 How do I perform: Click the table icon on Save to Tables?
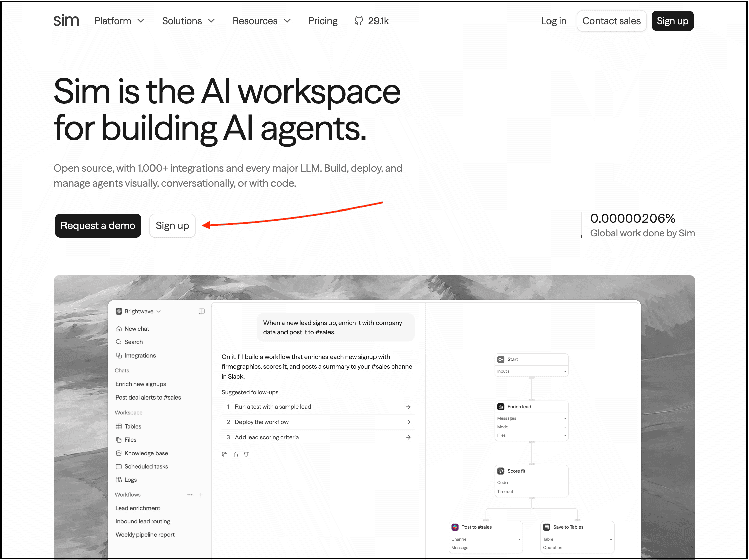click(547, 527)
